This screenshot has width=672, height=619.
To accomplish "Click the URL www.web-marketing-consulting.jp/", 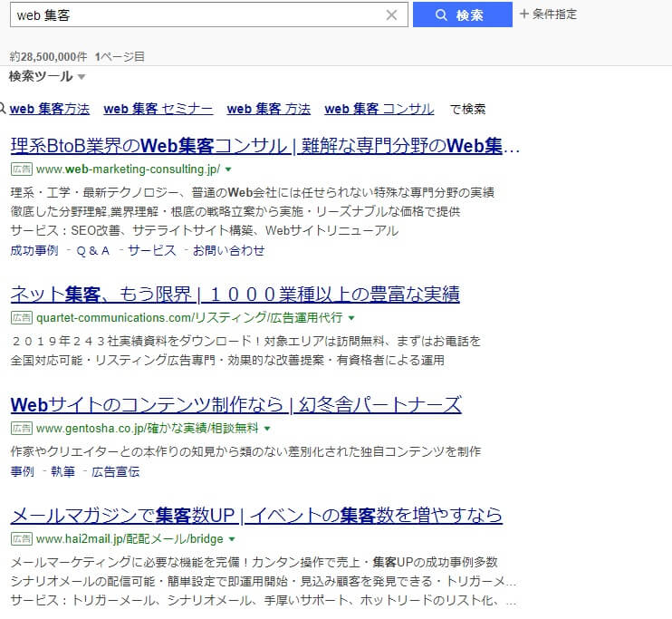I will click(x=128, y=169).
